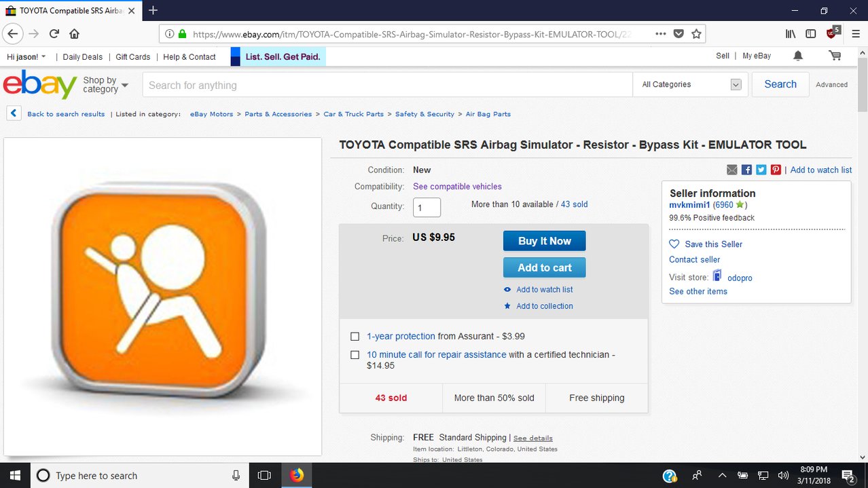The height and width of the screenshot is (488, 868).
Task: Open page actions three-dot menu
Action: (x=661, y=33)
